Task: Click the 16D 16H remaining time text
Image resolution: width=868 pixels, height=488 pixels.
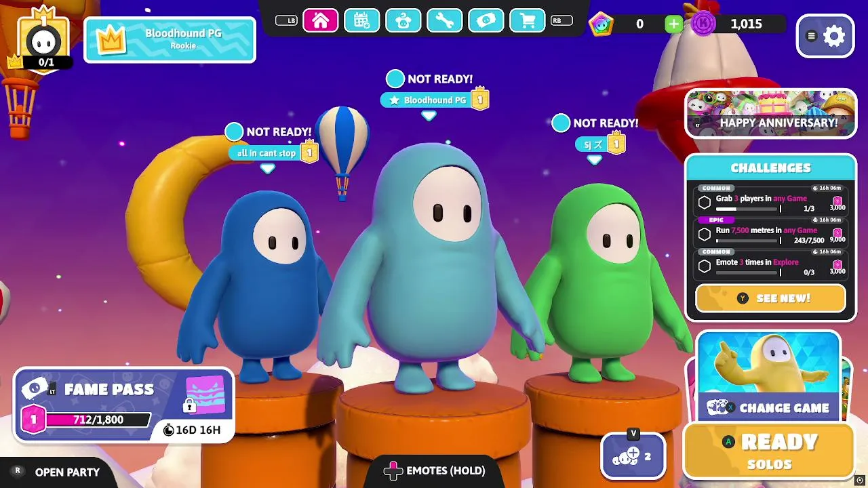Action: pyautogui.click(x=198, y=430)
